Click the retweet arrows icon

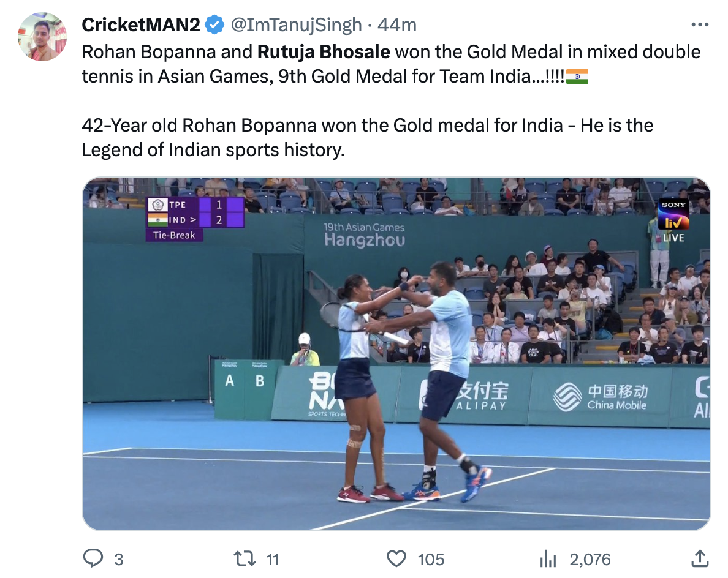245,558
